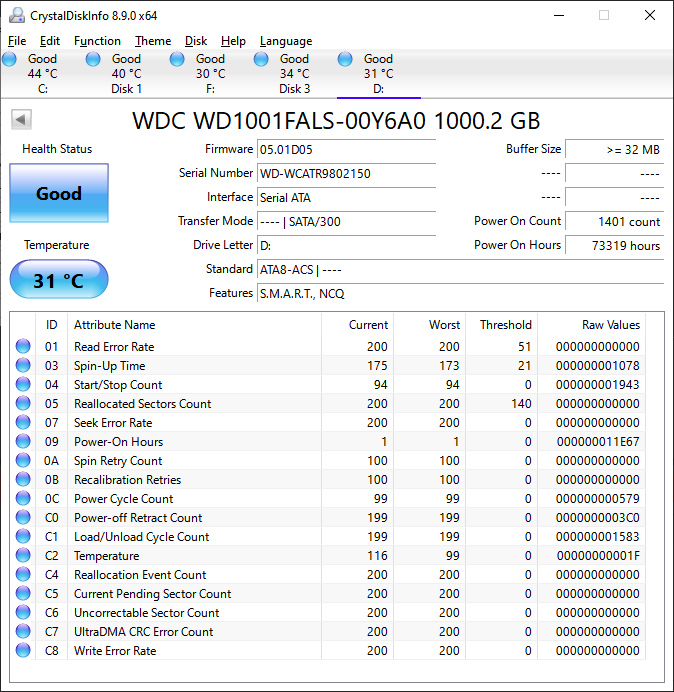Switch to disk F: at 30 °C

point(210,74)
